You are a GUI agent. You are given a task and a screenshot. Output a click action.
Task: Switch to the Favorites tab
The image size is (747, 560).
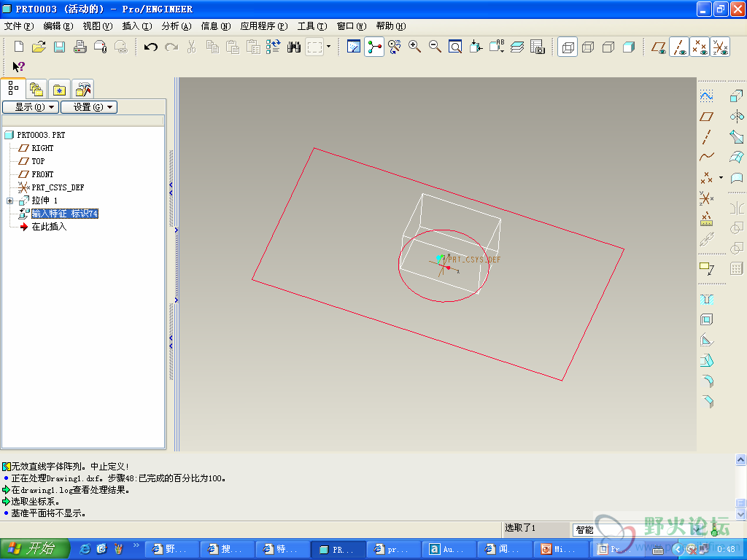tap(59, 89)
